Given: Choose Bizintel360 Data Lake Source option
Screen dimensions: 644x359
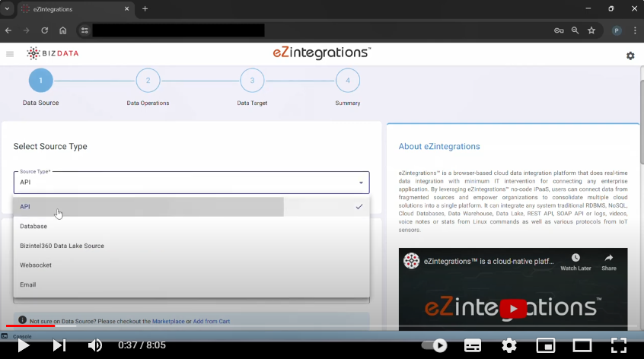Looking at the screenshot, I should pyautogui.click(x=62, y=246).
